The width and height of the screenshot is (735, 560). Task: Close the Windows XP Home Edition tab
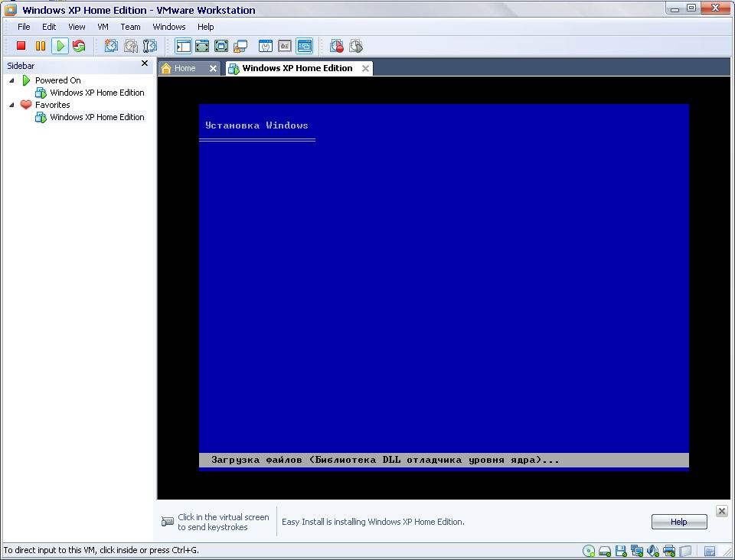(366, 68)
